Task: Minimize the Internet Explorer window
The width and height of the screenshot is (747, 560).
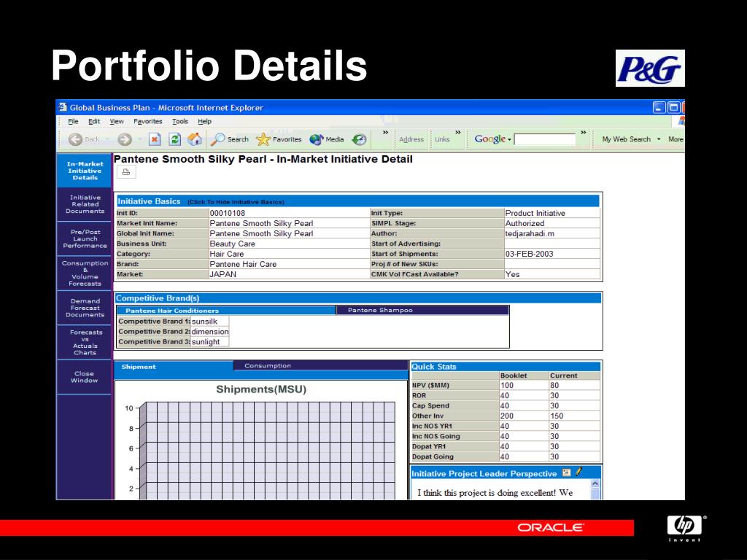Action: pos(659,107)
